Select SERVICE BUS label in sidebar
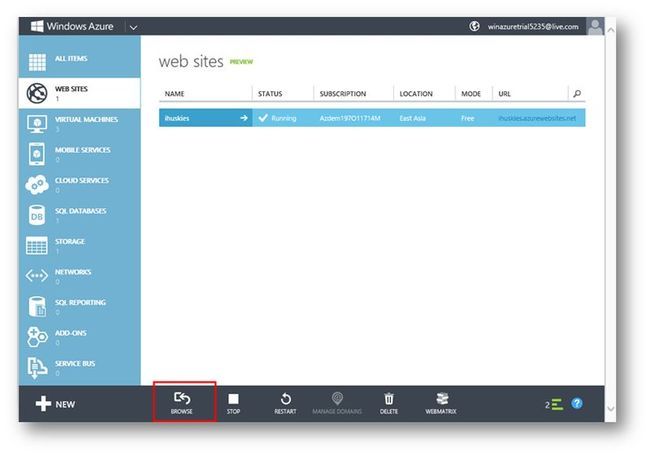This screenshot has height=456, width=650. [x=75, y=363]
